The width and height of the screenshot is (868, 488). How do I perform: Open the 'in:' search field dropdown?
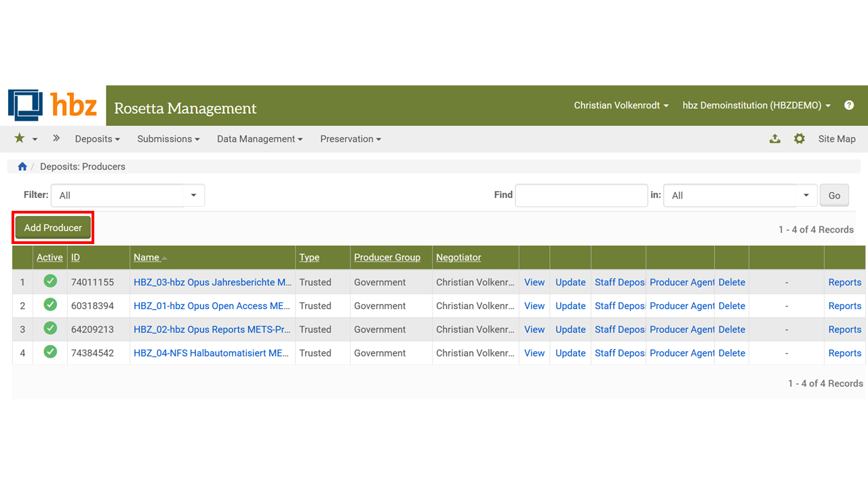tap(740, 195)
